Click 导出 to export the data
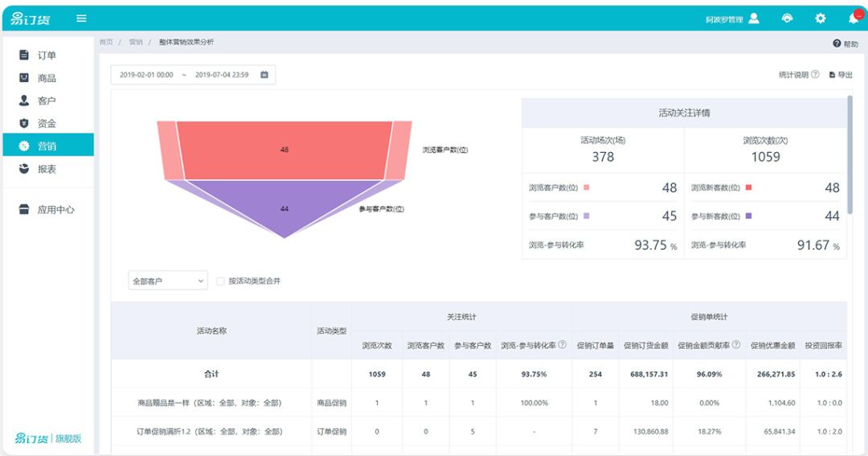This screenshot has width=868, height=456. click(x=841, y=75)
